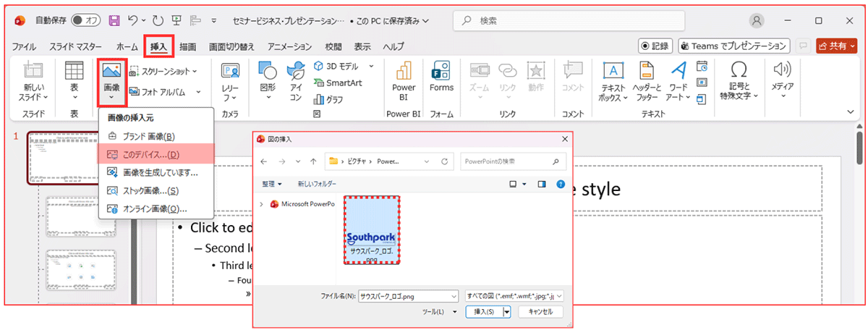Click the Save floppy disk icon
868x330 pixels.
pos(114,20)
